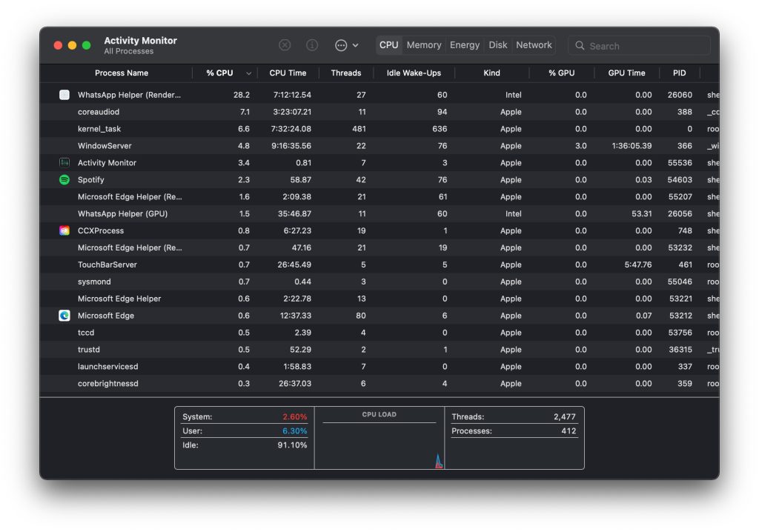Select the tccd process row
Image resolution: width=759 pixels, height=532 pixels.
pos(379,333)
